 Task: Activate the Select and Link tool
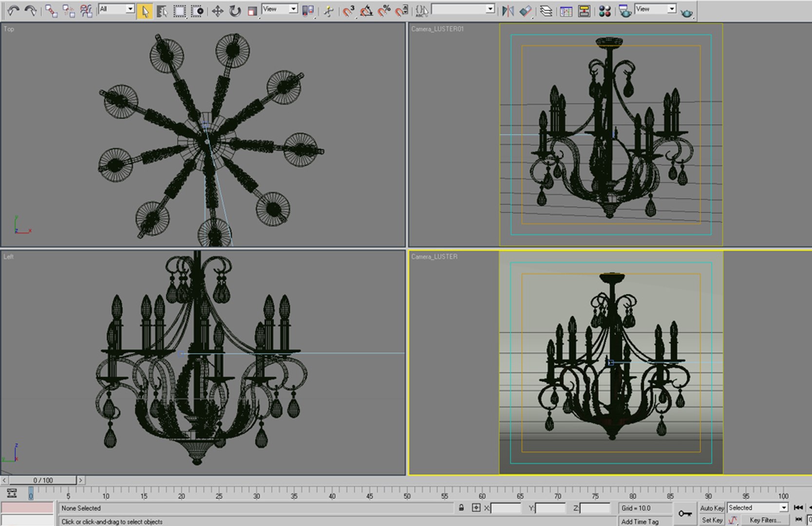51,11
